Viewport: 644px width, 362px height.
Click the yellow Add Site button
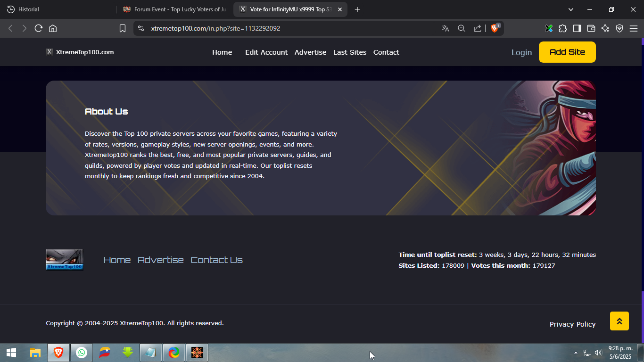(567, 52)
